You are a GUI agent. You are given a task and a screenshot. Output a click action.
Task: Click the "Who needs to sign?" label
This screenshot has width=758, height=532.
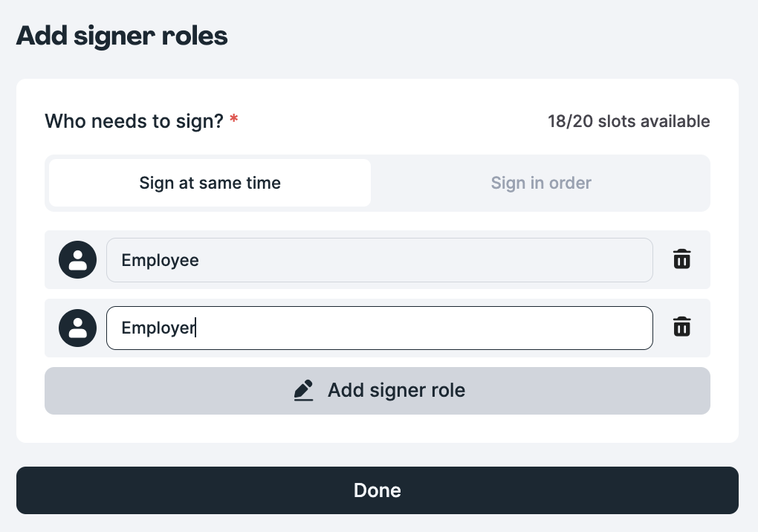[134, 121]
